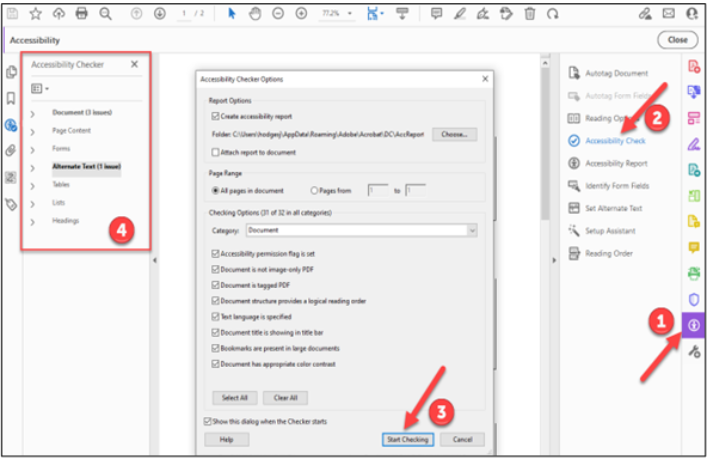This screenshot has width=709, height=463.
Task: Select the Pages from radio button
Action: (x=315, y=190)
